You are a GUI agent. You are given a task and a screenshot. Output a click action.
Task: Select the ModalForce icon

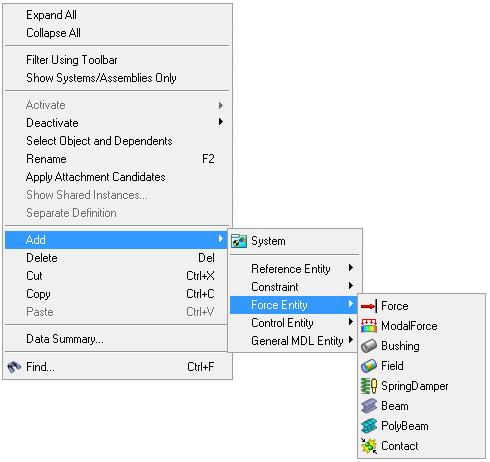click(369, 326)
